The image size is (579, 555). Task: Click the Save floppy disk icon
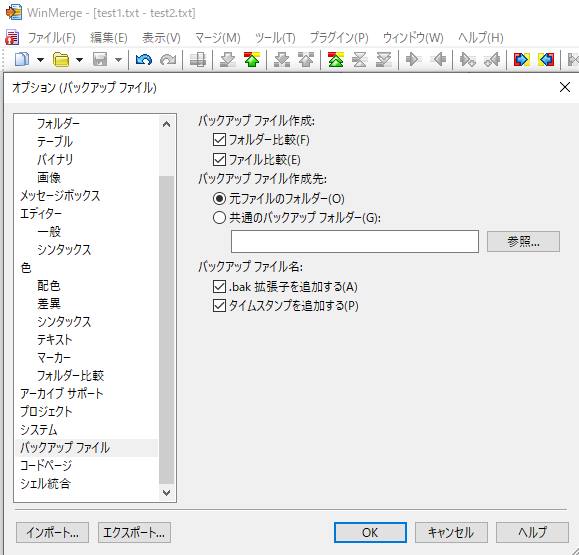pyautogui.click(x=100, y=59)
